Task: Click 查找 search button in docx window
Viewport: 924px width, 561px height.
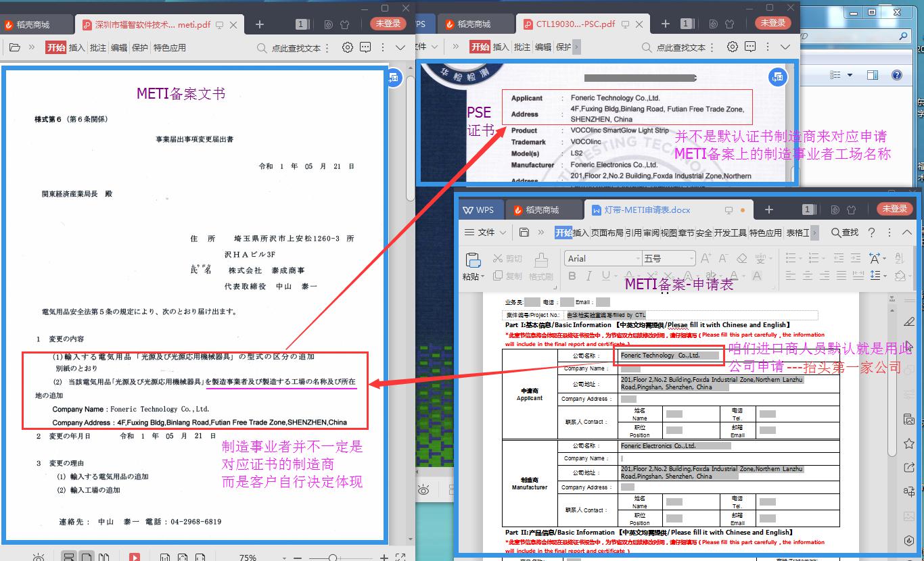Action: (x=845, y=233)
